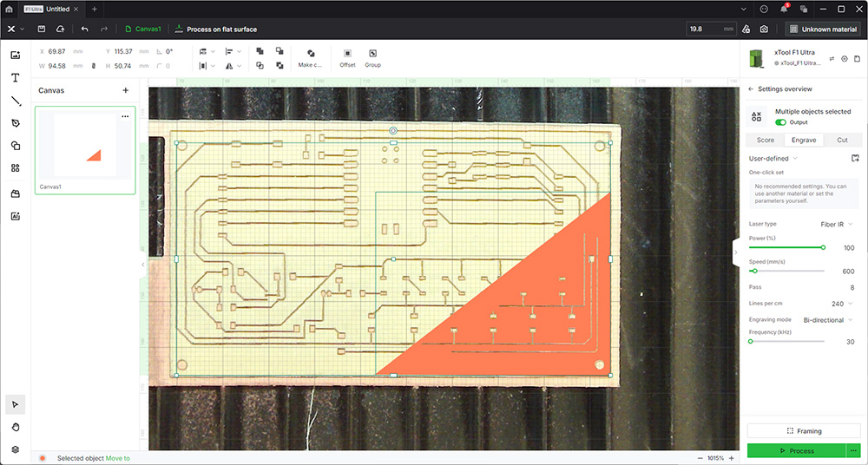Screen dimensions: 868x465
Task: Click the Unknown material button
Action: point(823,29)
